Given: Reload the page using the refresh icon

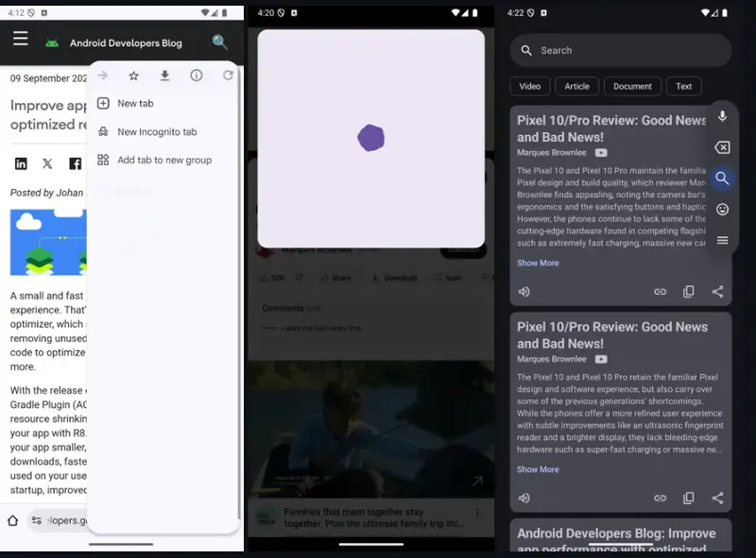Looking at the screenshot, I should point(228,76).
